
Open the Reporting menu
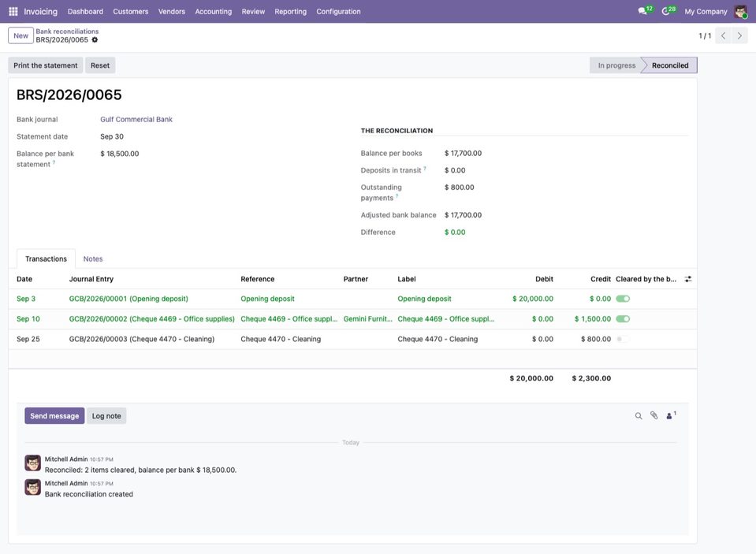click(x=290, y=12)
